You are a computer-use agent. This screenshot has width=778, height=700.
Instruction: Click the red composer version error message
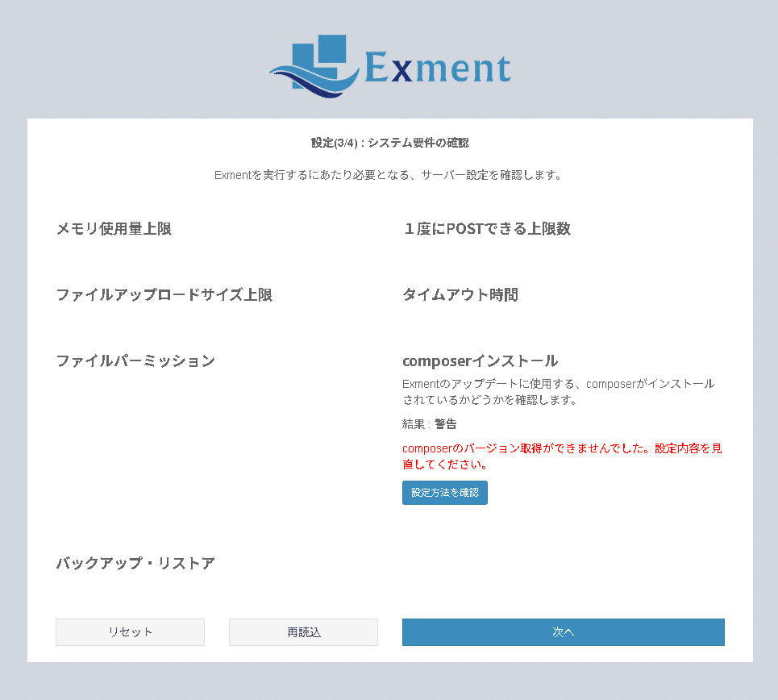(x=562, y=456)
